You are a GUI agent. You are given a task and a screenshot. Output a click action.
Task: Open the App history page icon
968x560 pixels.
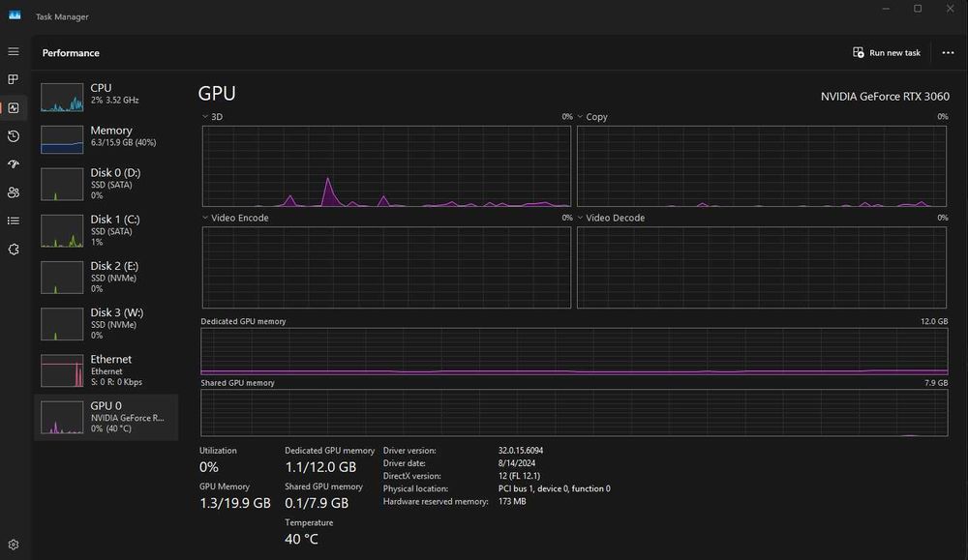[14, 136]
